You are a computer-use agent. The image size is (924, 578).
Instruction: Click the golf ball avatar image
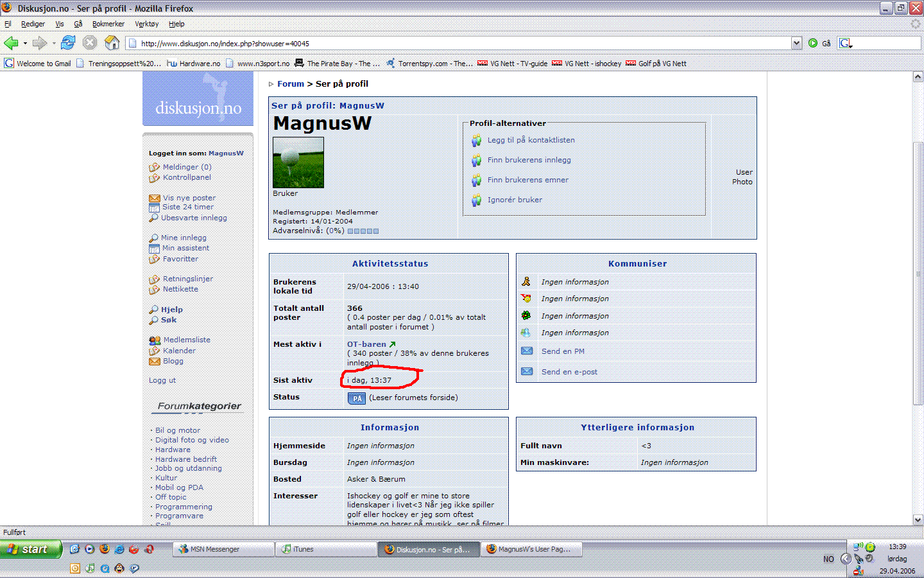(298, 162)
